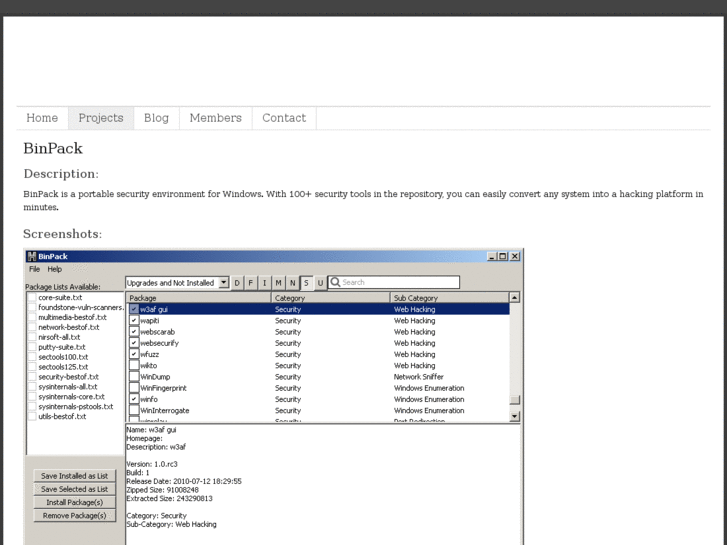Select the websecurify package name

pos(159,343)
